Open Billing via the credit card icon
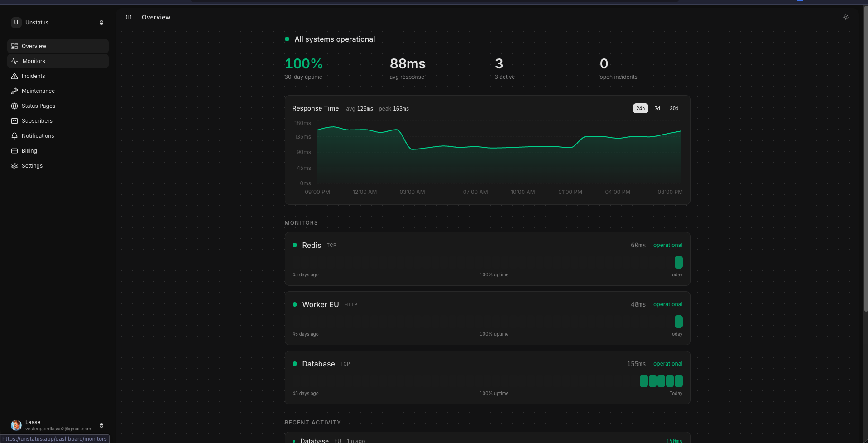 tap(14, 151)
